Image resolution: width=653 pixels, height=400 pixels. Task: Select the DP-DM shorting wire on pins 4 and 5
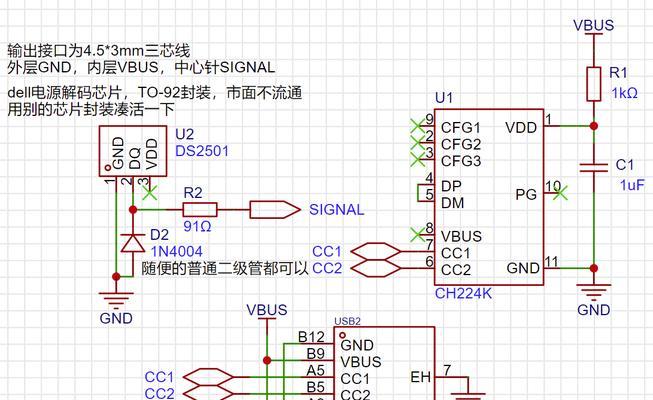421,193
